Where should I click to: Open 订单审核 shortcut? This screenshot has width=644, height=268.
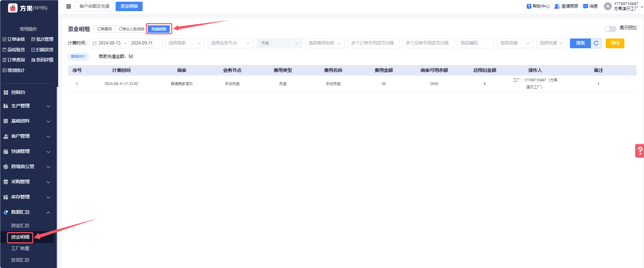tap(14, 39)
